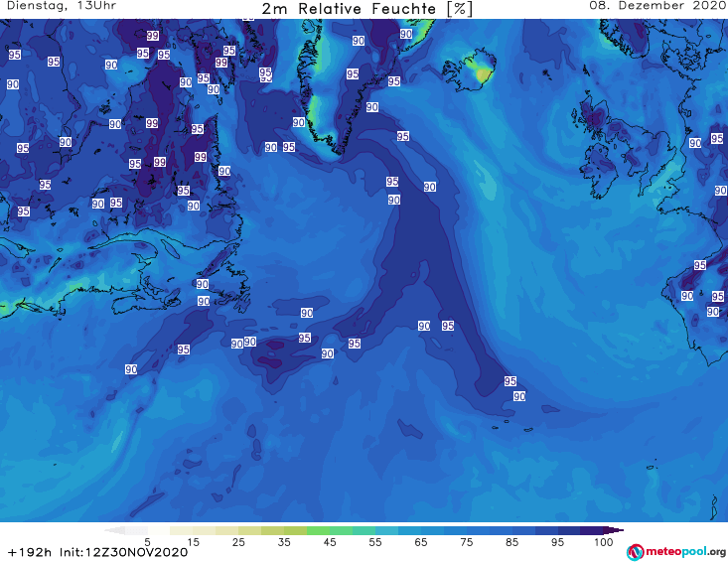Screen dimensions: 728x562
Task: Click the yellow-green dry patch over Iceland
Action: [483, 74]
